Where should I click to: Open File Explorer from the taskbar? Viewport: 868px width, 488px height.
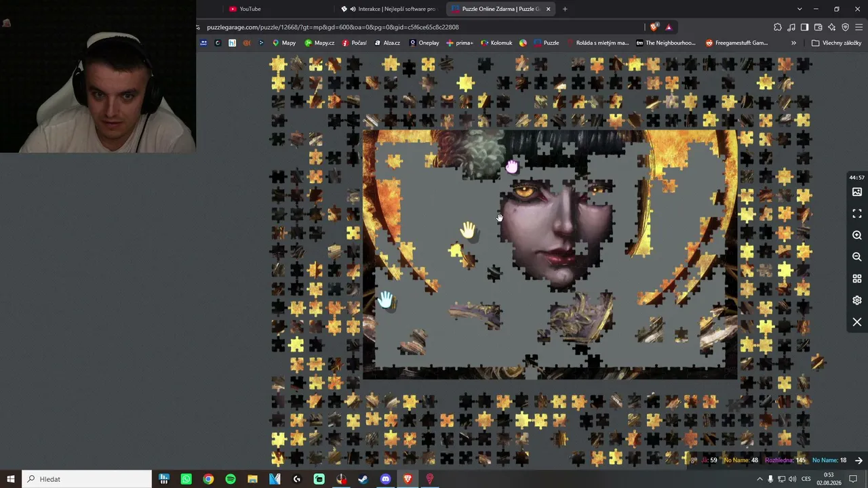click(252, 479)
